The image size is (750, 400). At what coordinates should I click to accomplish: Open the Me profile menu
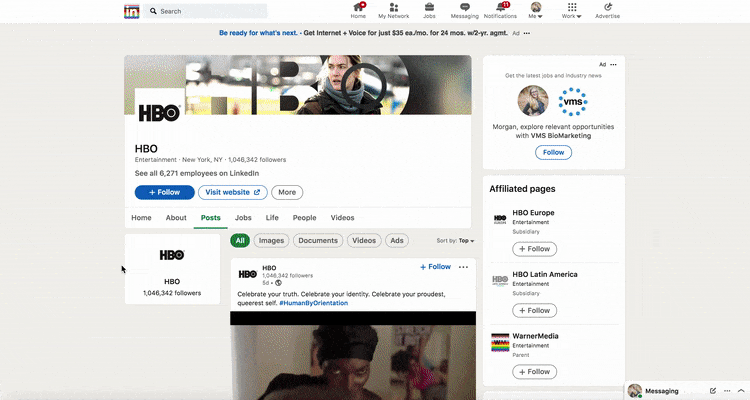tap(536, 11)
